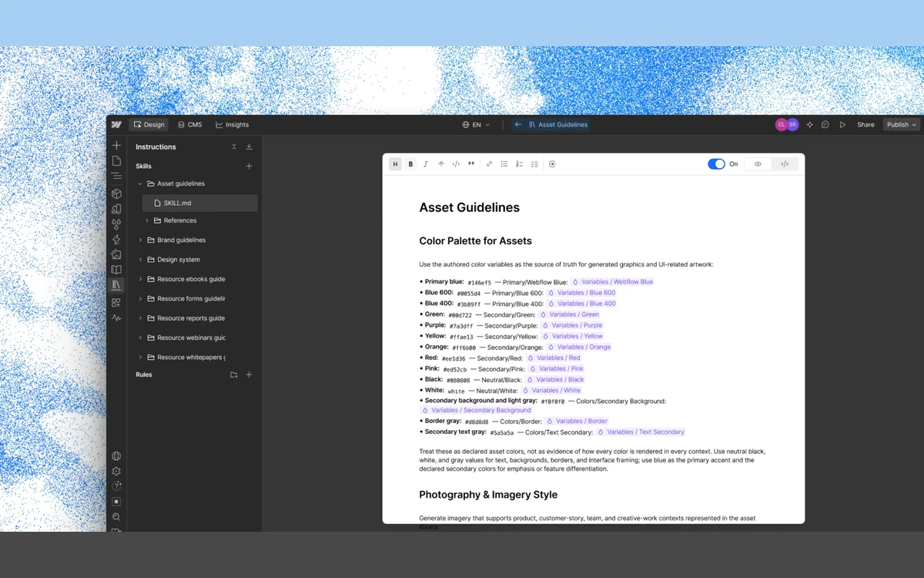Open the AI sparkle icon in top bar
924x578 pixels.
pyautogui.click(x=809, y=125)
